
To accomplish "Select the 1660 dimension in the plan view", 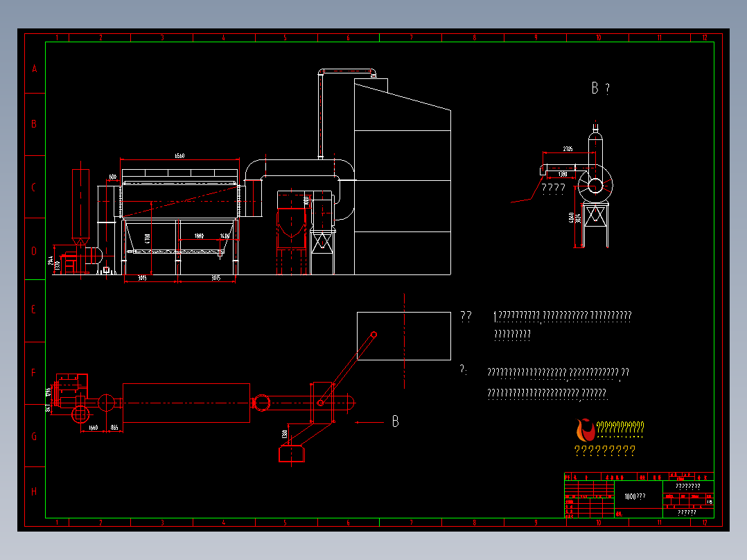I will (x=93, y=428).
